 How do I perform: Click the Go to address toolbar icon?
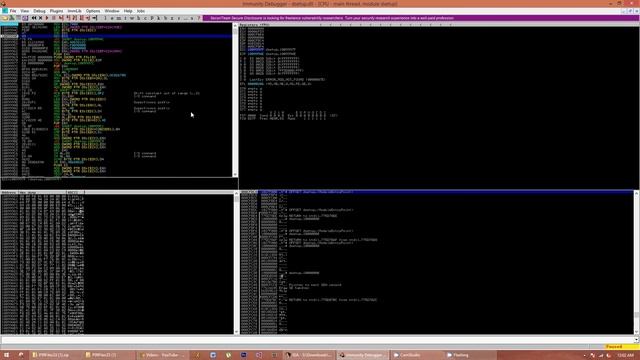tap(95, 18)
